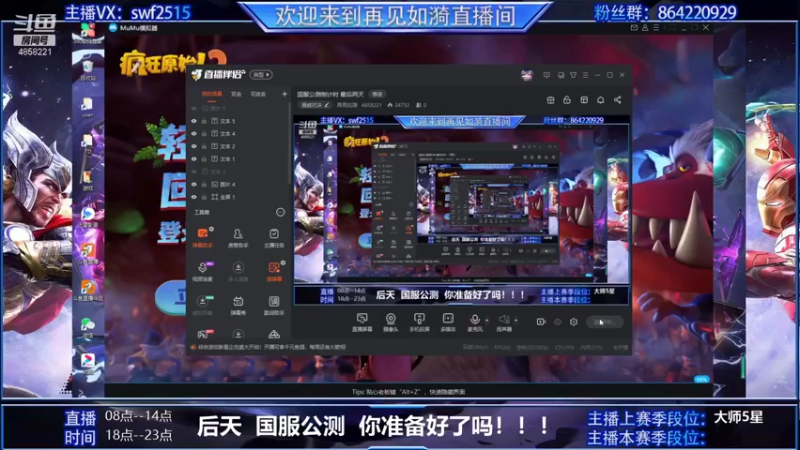The image size is (800, 450).
Task: Toggle lock on 全屏 1 layer
Action: click(x=204, y=197)
